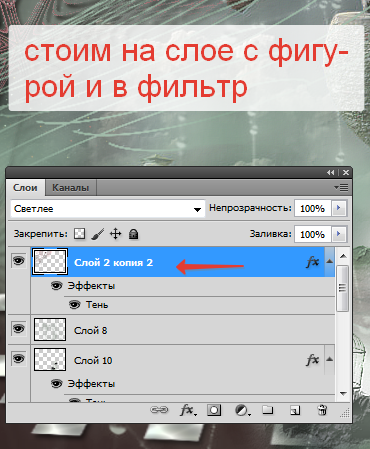This screenshot has width=370, height=449.
Task: Toggle Эффекты visibility under Слой 2 копия 2
Action: pyautogui.click(x=57, y=286)
